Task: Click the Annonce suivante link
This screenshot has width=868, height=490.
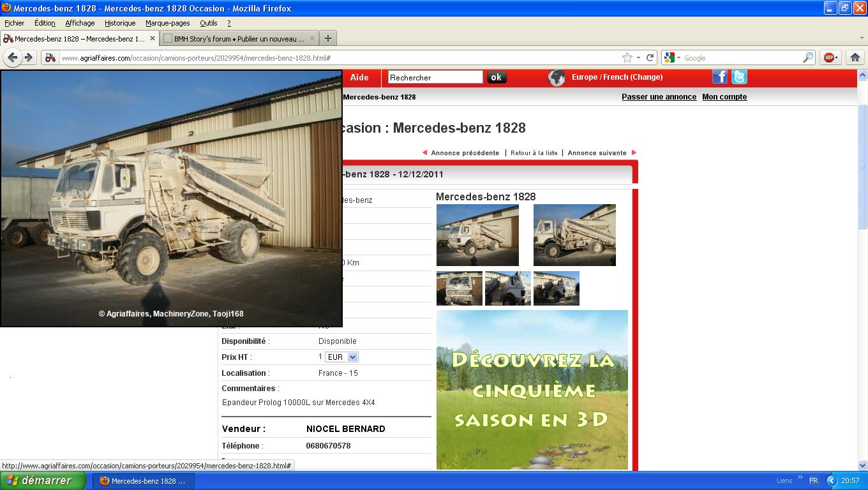Action: click(597, 153)
